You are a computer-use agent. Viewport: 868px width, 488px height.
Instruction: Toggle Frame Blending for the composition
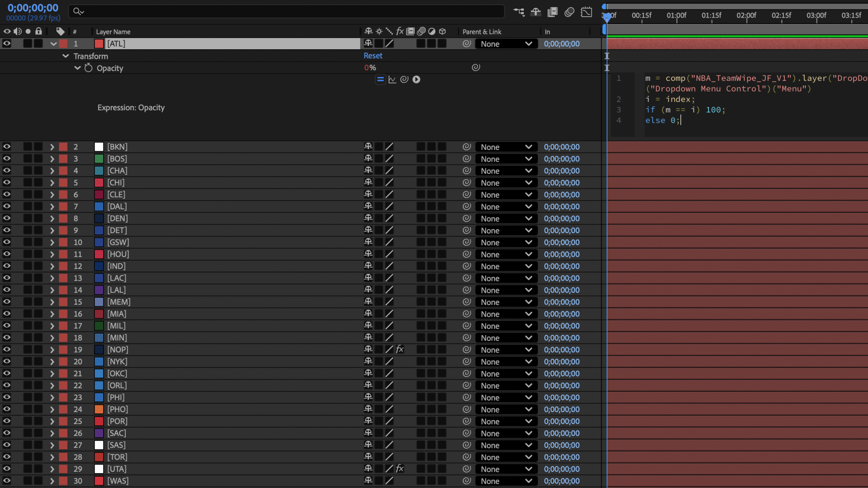coord(552,12)
